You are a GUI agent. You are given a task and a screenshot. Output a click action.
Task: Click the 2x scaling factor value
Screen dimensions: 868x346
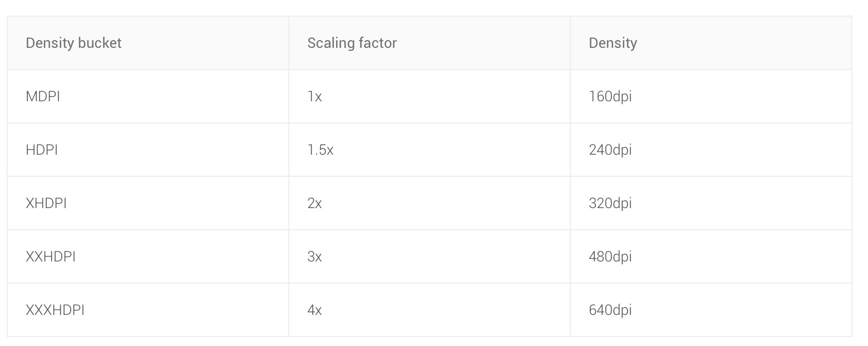coord(314,203)
